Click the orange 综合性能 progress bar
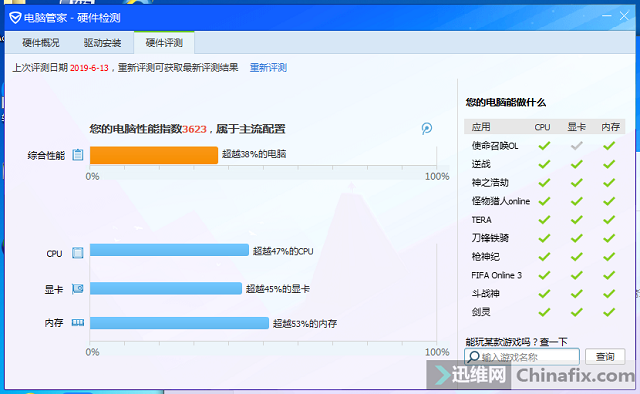The image size is (640, 394). [x=154, y=155]
